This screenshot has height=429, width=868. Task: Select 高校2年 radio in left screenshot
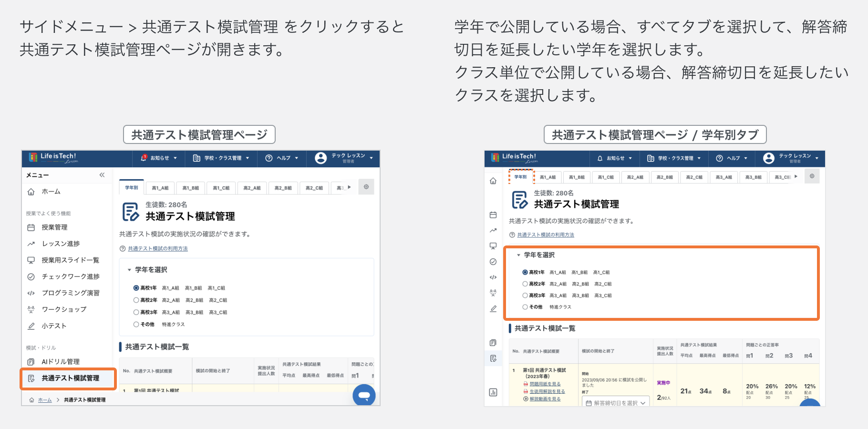click(x=136, y=300)
